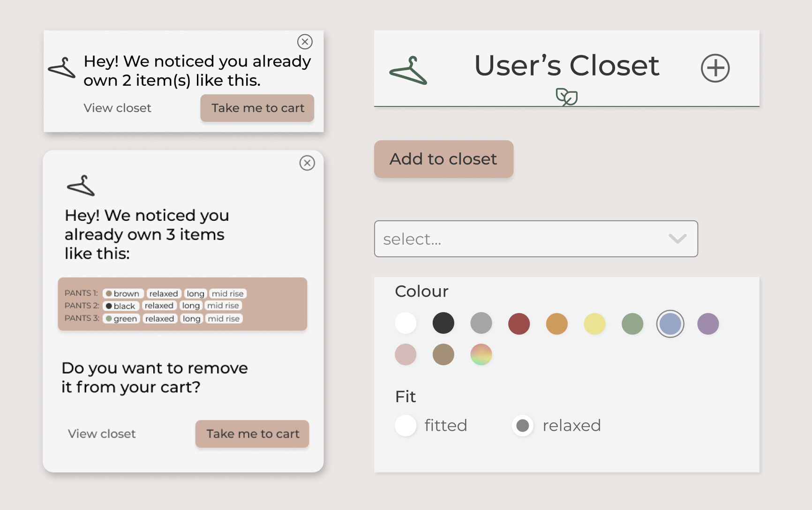
Task: Click the PANTS 3: label
Action: click(x=82, y=318)
